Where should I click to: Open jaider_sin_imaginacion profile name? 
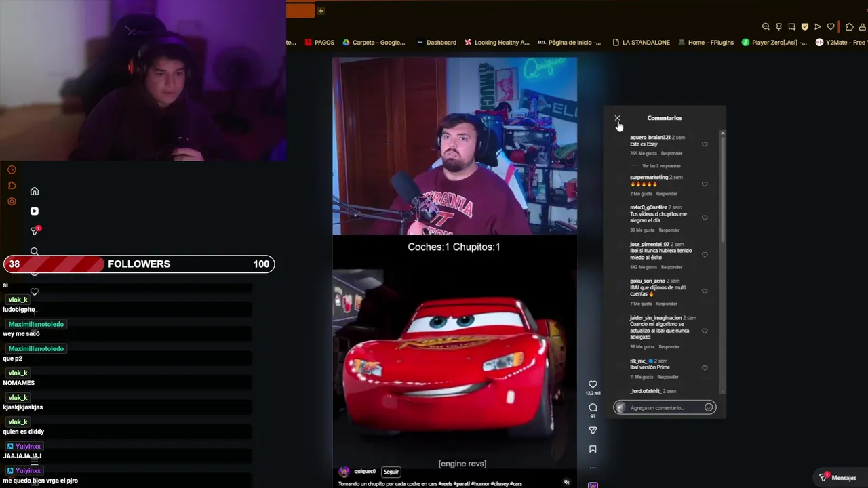coord(656,318)
